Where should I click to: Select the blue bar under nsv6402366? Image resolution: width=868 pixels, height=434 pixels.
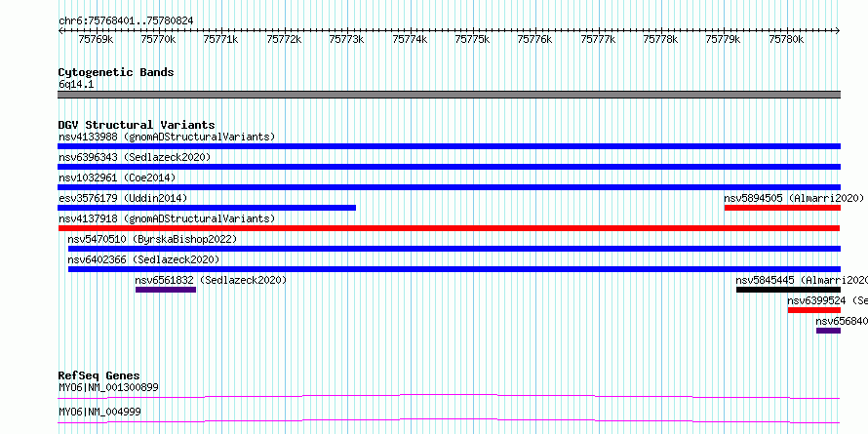tap(454, 269)
